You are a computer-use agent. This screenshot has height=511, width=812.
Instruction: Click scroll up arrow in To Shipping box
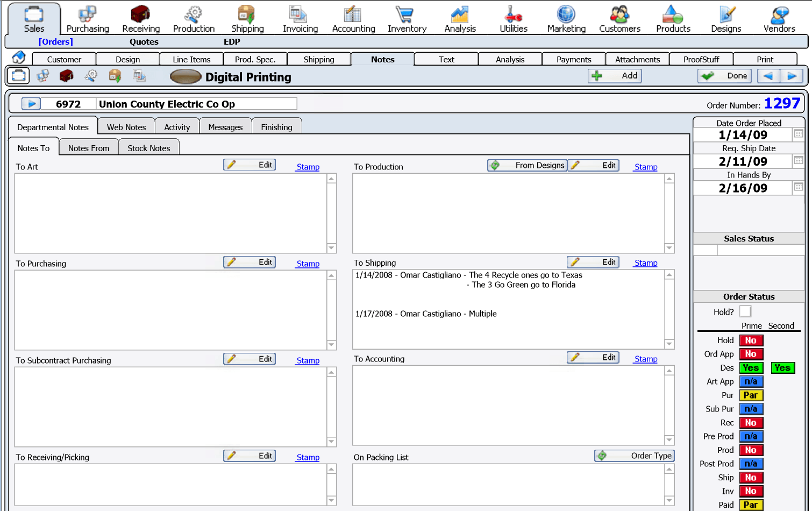coord(669,275)
